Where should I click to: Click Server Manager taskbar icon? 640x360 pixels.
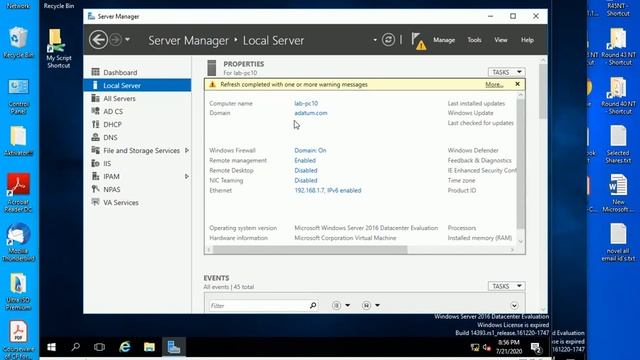(173, 347)
